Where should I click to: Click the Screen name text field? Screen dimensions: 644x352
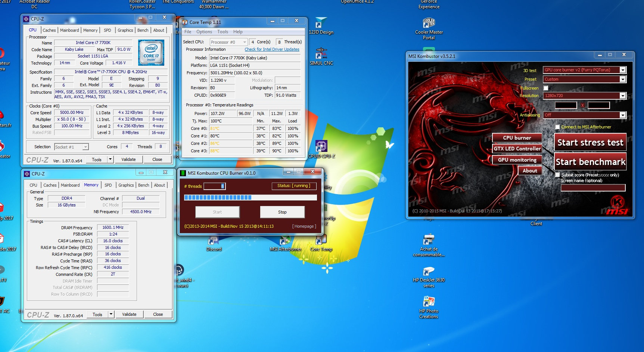(593, 188)
